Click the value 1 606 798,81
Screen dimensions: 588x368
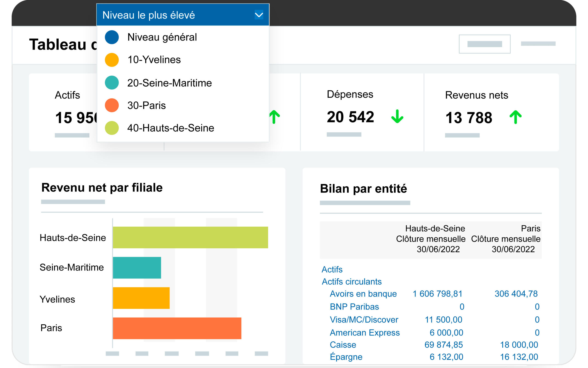pyautogui.click(x=438, y=294)
